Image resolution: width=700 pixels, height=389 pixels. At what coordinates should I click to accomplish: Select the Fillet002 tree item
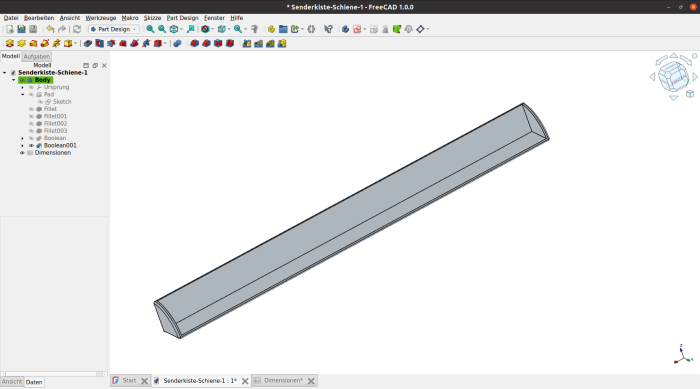point(55,123)
